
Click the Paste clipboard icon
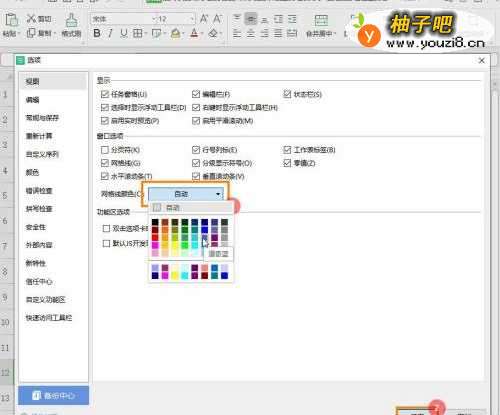click(11, 20)
